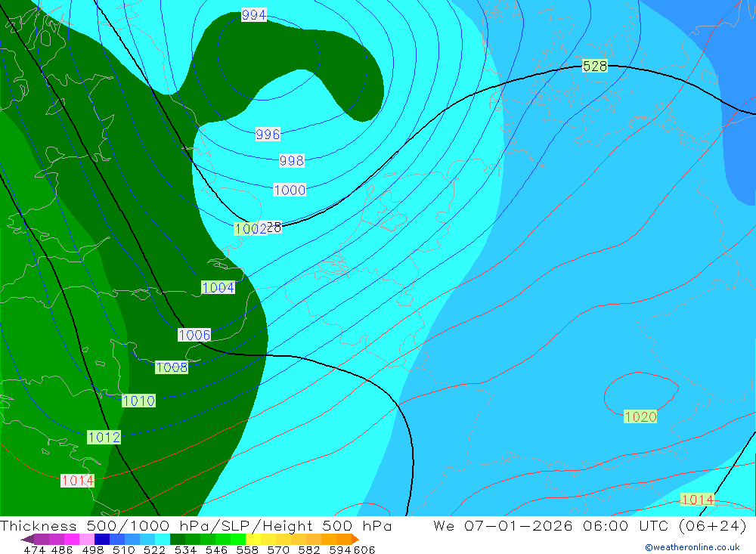Screen dimensions: 756x554
Task: Click the legend value 546
Action: pyautogui.click(x=216, y=550)
